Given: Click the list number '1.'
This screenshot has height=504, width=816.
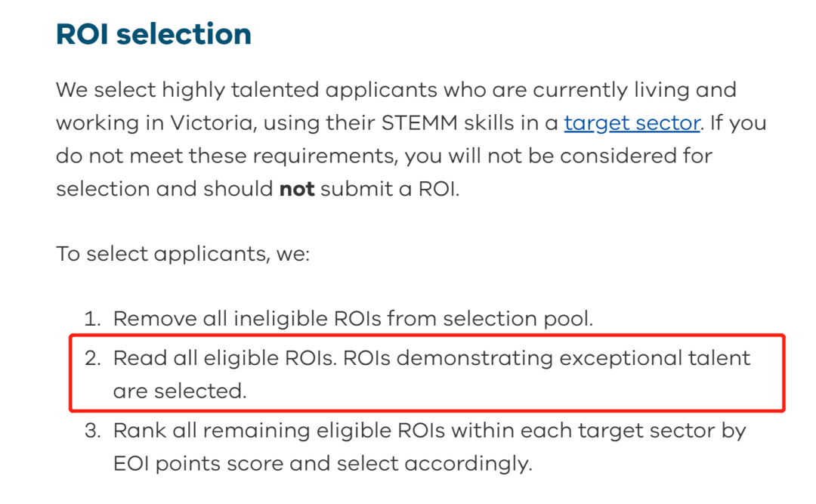Looking at the screenshot, I should pyautogui.click(x=93, y=319).
